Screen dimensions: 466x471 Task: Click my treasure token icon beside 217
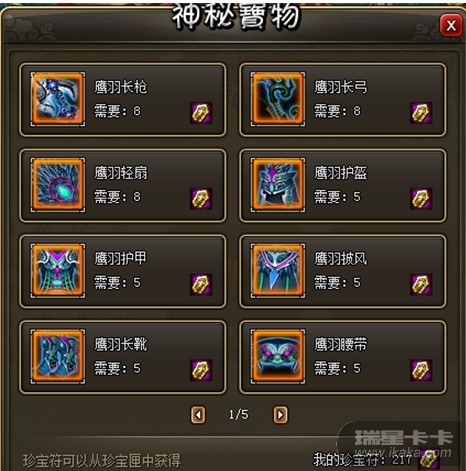[429, 459]
